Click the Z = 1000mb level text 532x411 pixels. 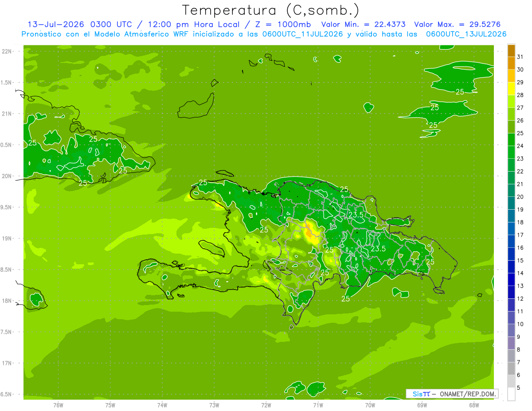click(281, 24)
